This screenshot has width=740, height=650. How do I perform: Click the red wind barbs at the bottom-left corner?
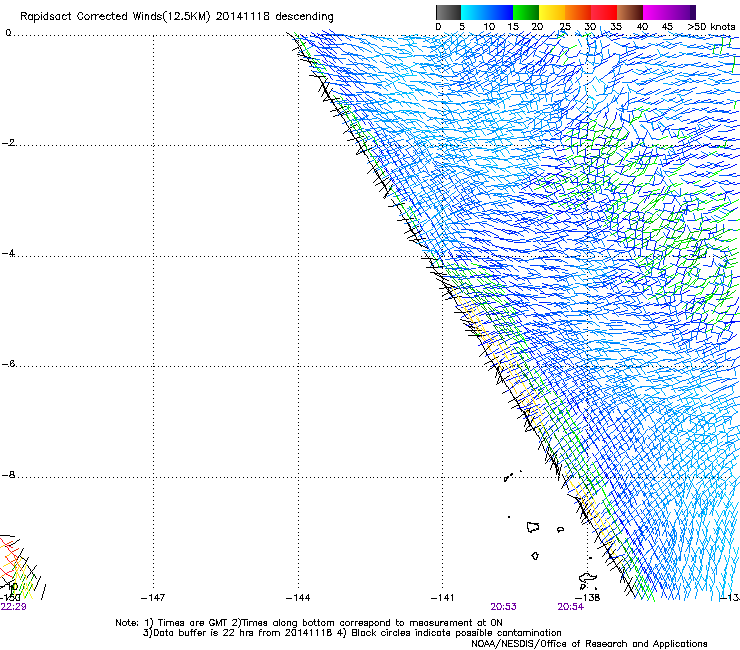coord(9,557)
